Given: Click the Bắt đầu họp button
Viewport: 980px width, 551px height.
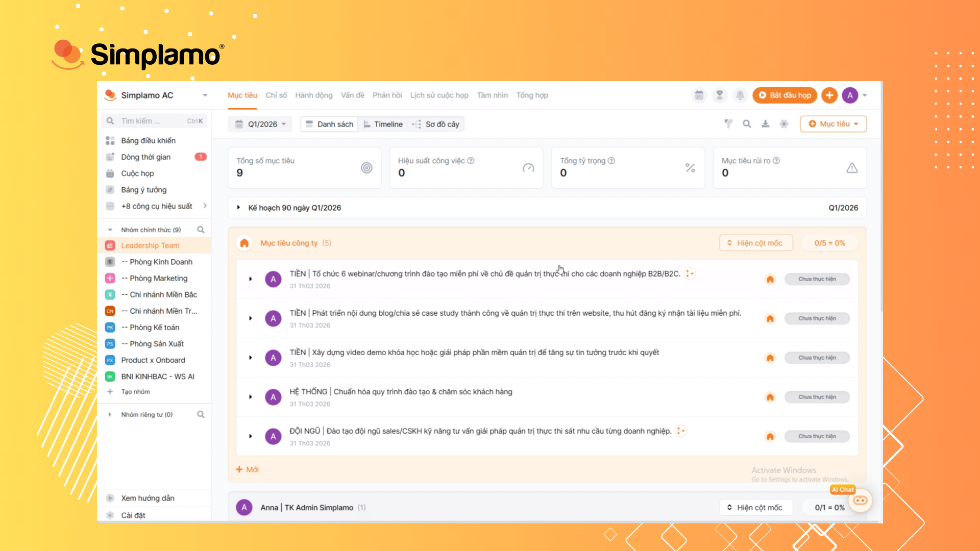Looking at the screenshot, I should 785,95.
